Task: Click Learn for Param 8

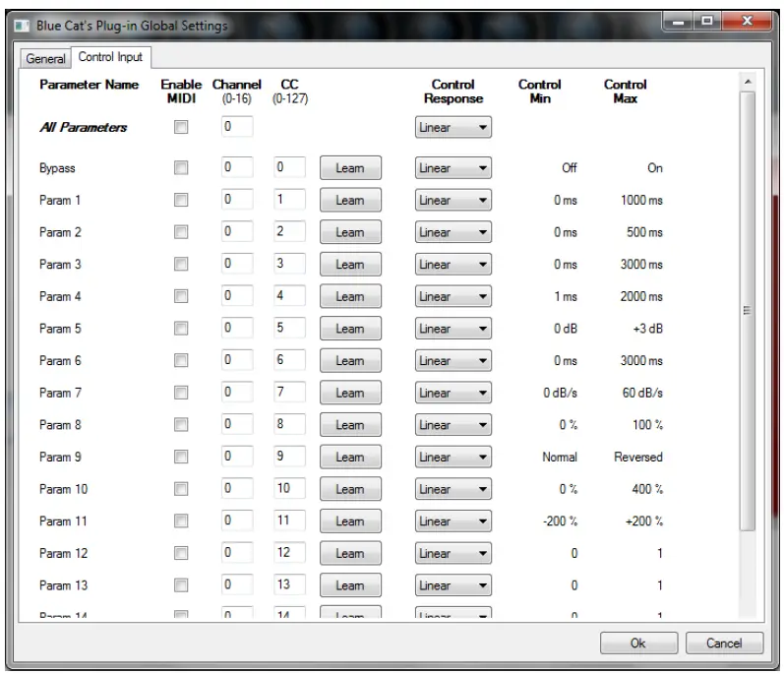Action: 350,424
